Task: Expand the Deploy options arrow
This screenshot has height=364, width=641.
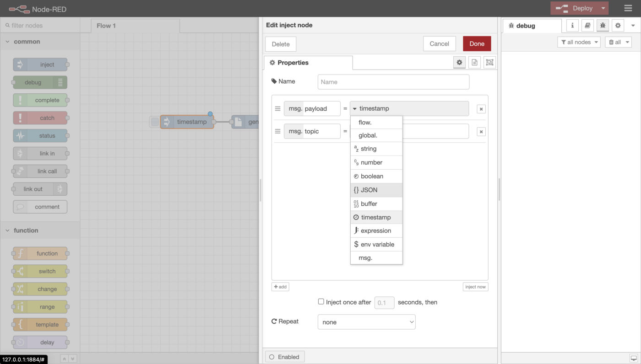Action: 603,8
